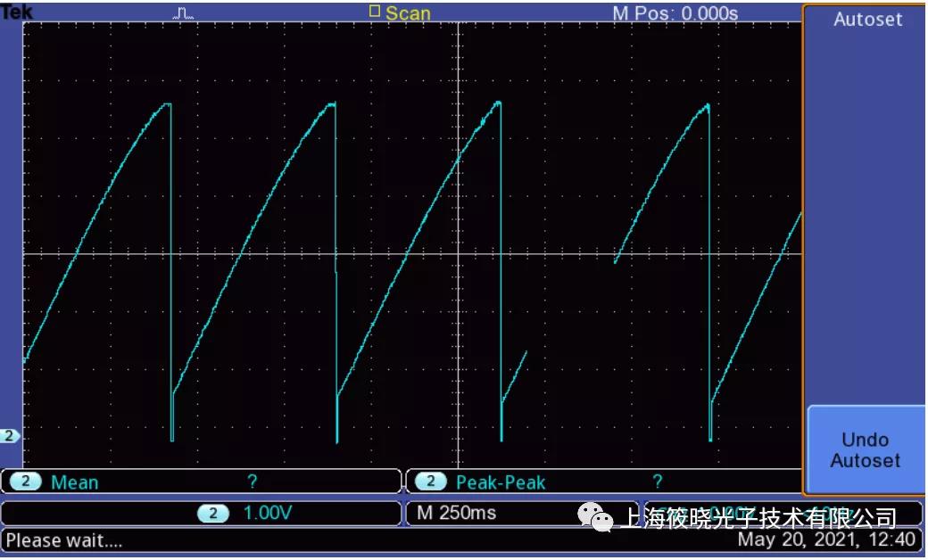The height and width of the screenshot is (560, 928).
Task: Click the channel 2 marker arrow
Action: tap(7, 434)
